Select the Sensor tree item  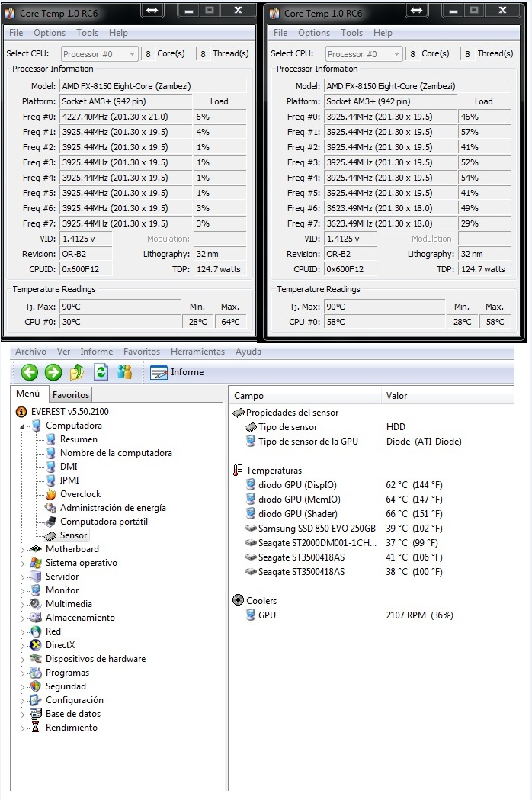point(73,535)
